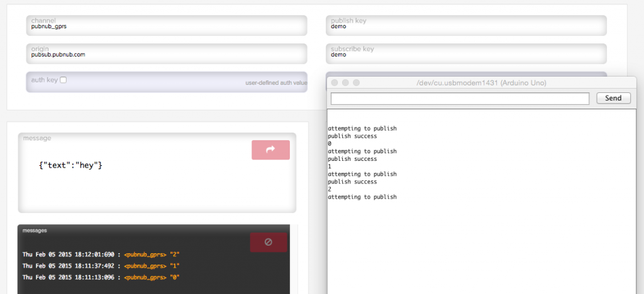The height and width of the screenshot is (294, 644).
Task: Select the origin field with pubsub.pubnub.com
Action: coord(166,53)
